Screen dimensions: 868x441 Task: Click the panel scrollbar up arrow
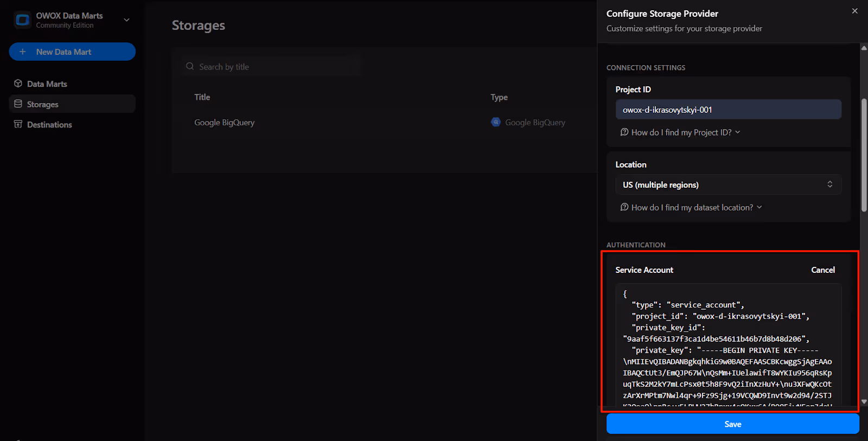[x=864, y=48]
